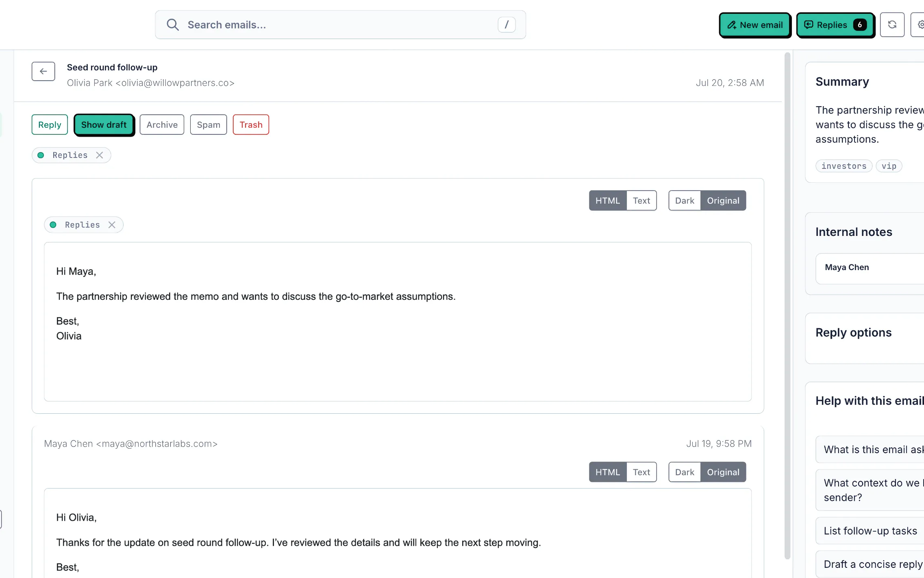
Task: Move the email to Trash
Action: tap(251, 124)
